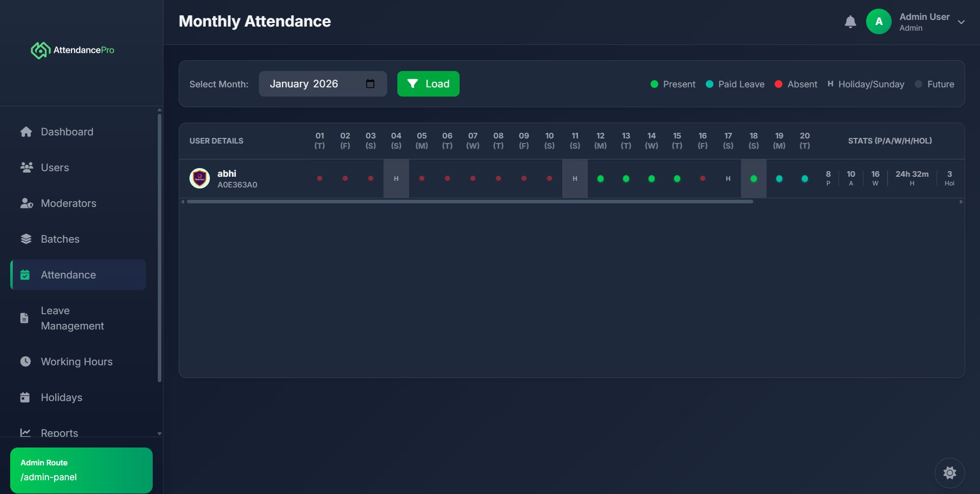Open Dashboard from the sidebar
The image size is (980, 494).
pyautogui.click(x=67, y=132)
